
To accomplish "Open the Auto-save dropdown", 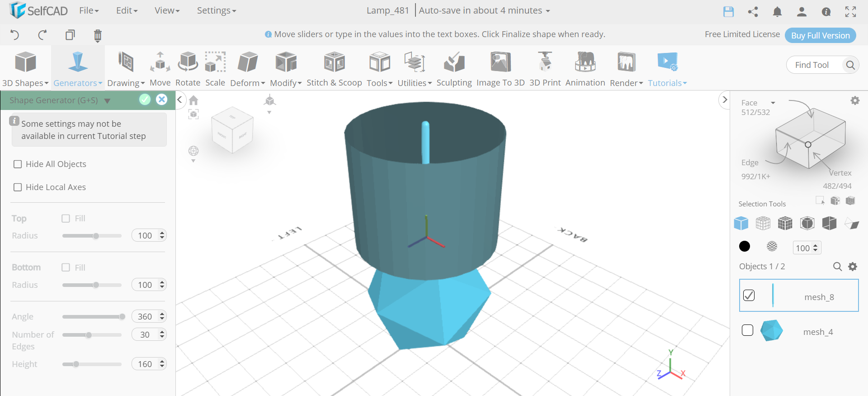I will pos(484,10).
